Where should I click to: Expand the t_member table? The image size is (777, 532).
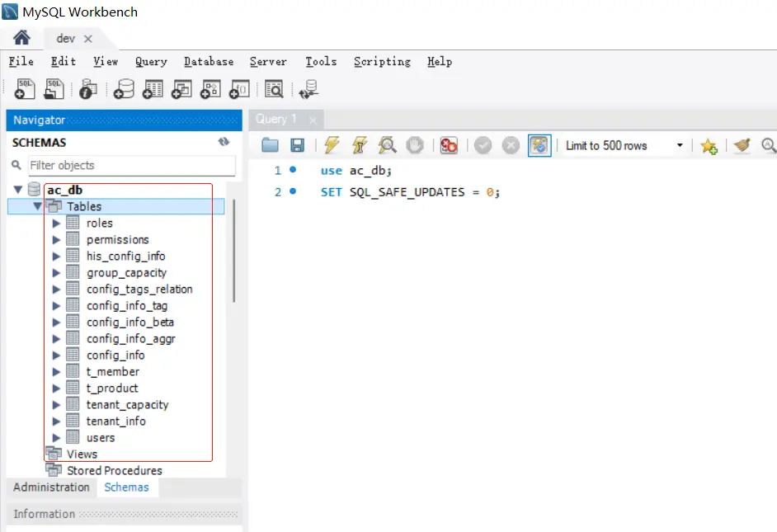(x=56, y=371)
